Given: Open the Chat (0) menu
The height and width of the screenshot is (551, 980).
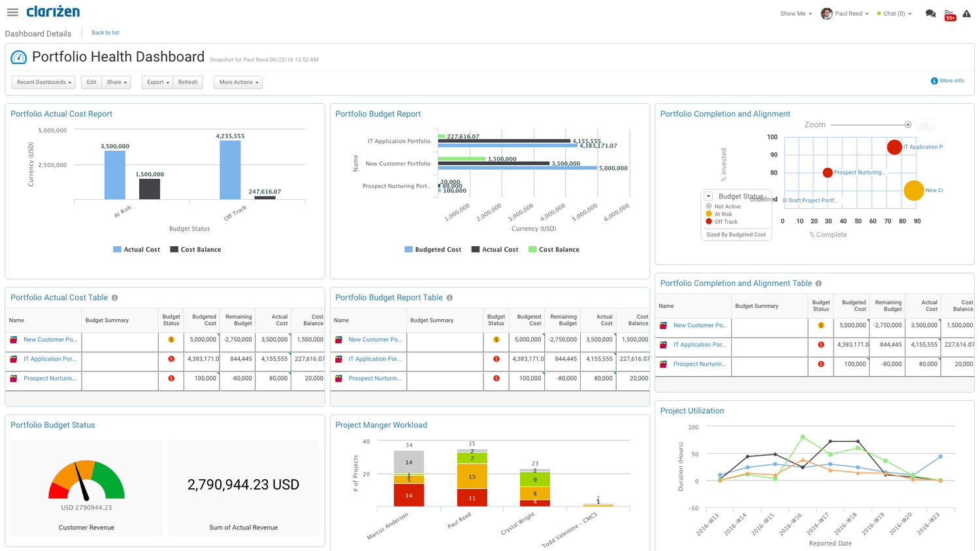Looking at the screenshot, I should [x=894, y=13].
